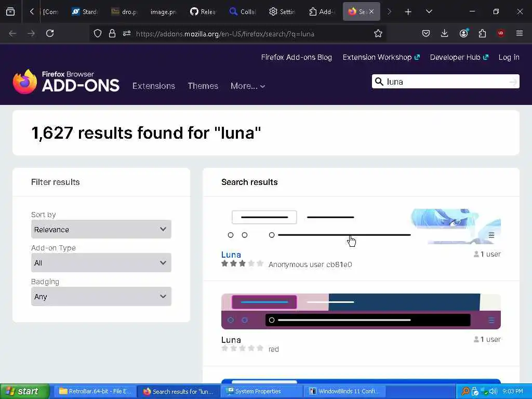Open the Downloads panel
The height and width of the screenshot is (399, 532).
click(x=445, y=33)
